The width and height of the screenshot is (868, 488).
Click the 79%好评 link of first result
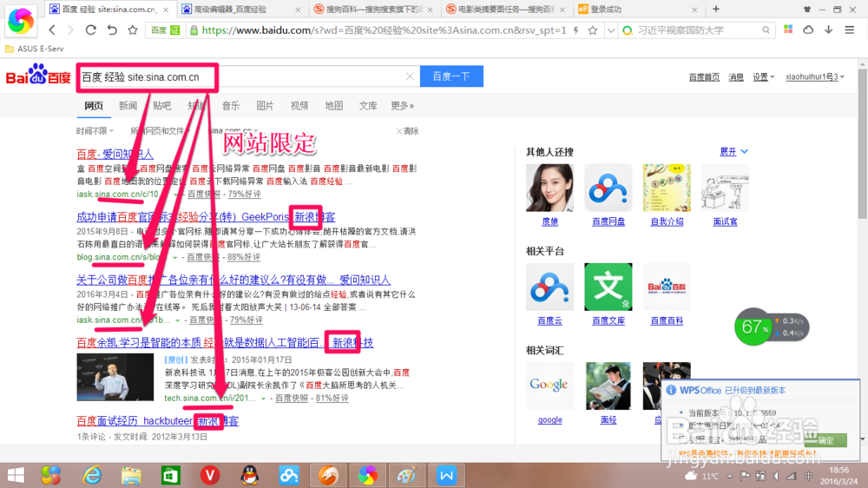244,195
